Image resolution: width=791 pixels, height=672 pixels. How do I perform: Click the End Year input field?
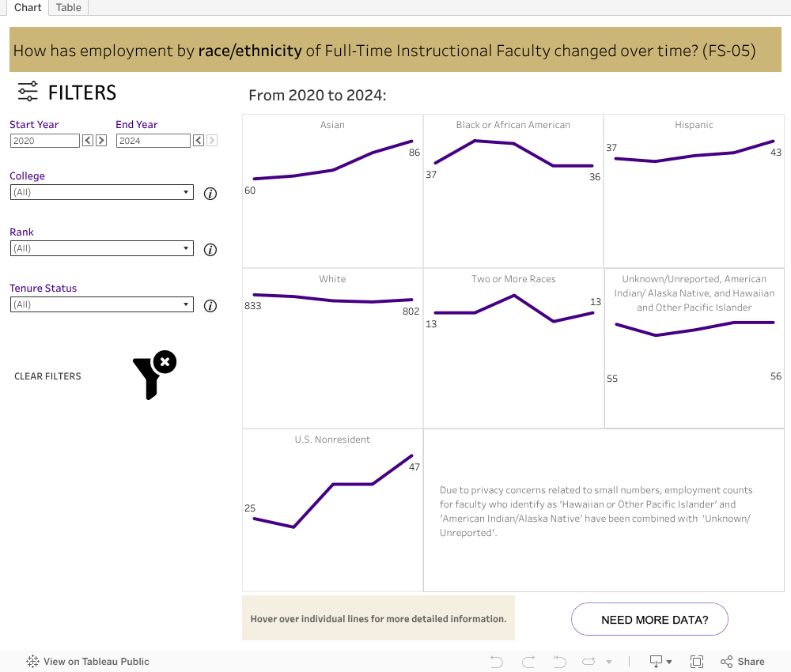point(153,141)
